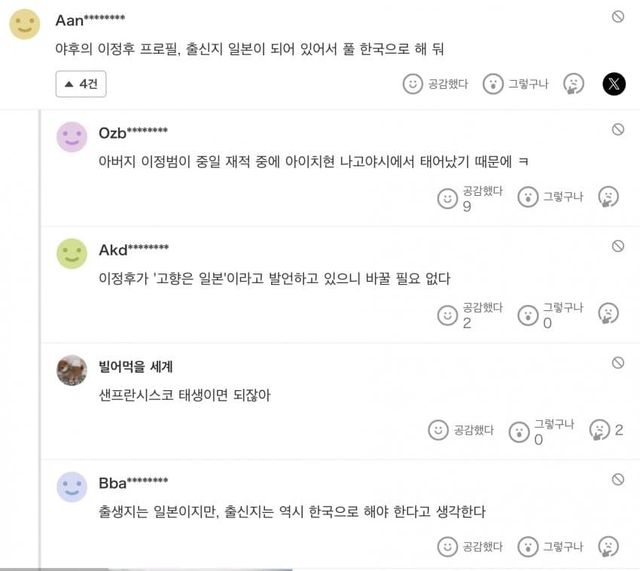Click thinking face reaction on Akd's reply

(606, 315)
